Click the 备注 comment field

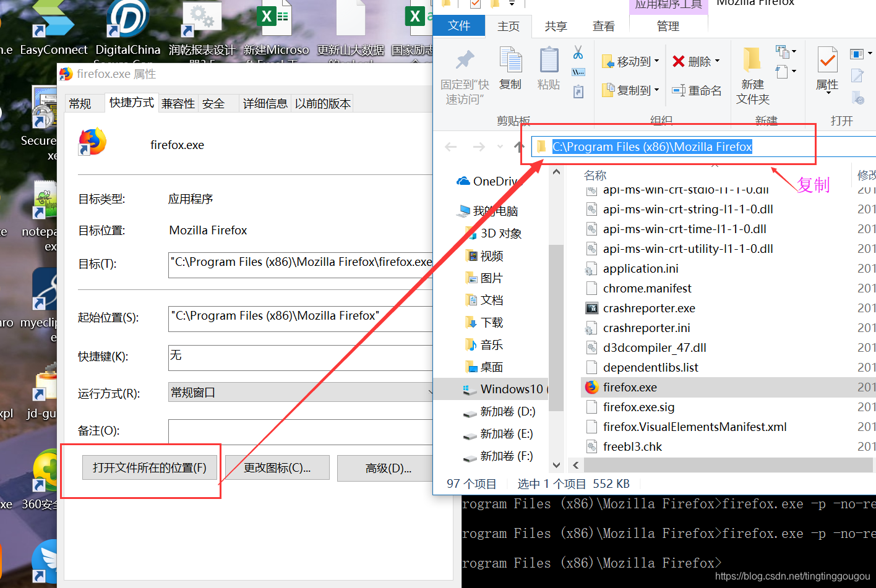point(301,431)
